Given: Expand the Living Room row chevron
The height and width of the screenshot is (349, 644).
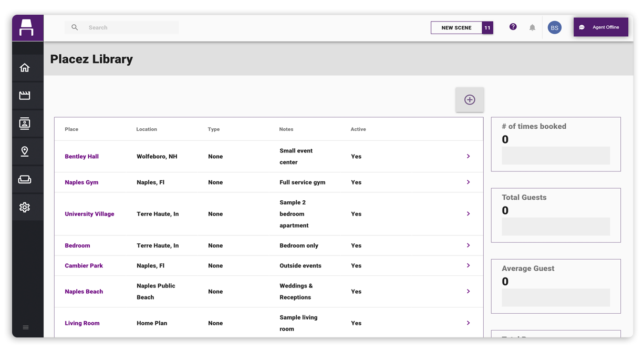Looking at the screenshot, I should pos(468,323).
